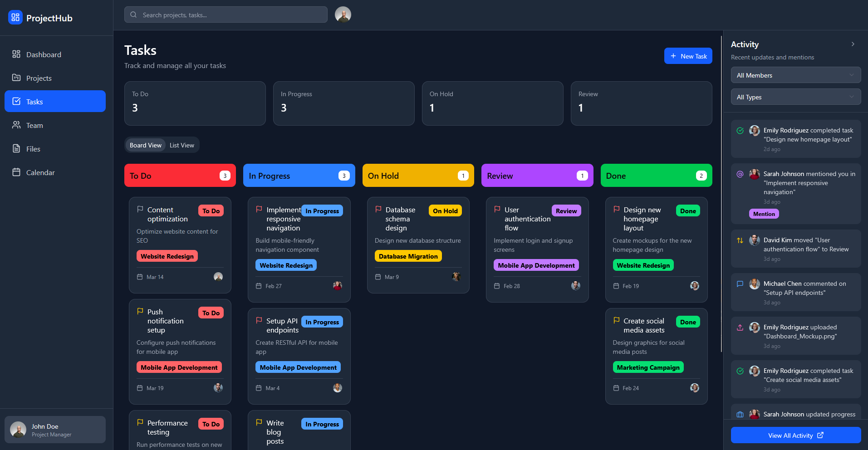Click calendar icon on Database schema design card
Viewport: 868px width, 450px height.
[378, 277]
